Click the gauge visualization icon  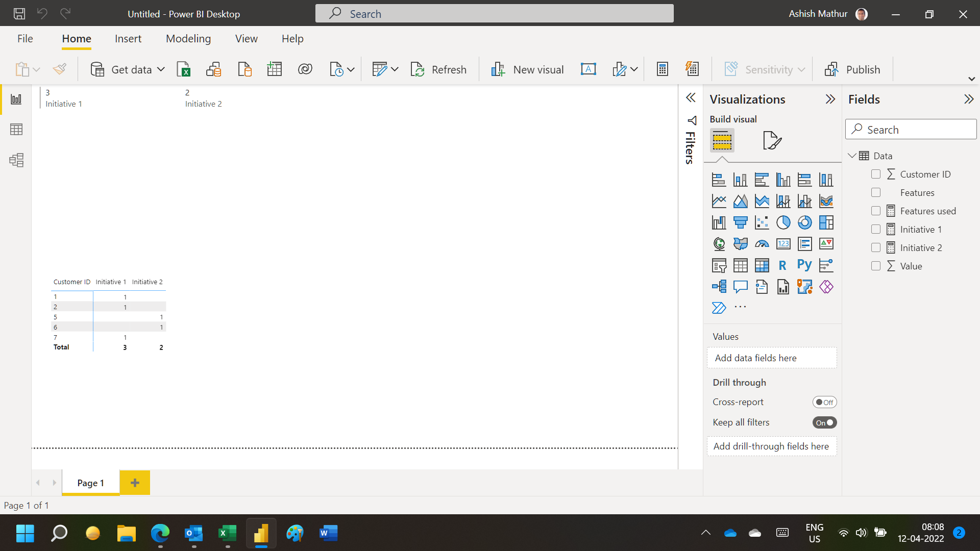coord(762,244)
